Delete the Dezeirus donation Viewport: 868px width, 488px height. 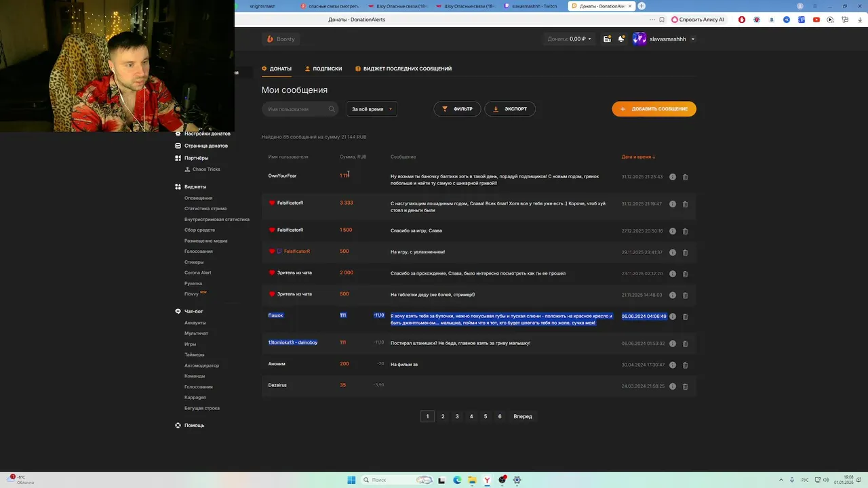[685, 386]
